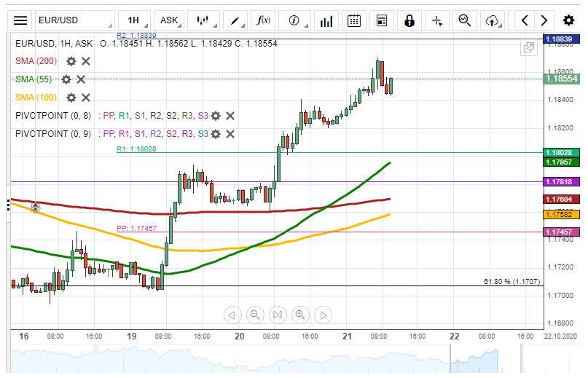Open the candlestick chart type menu
The width and height of the screenshot is (588, 378).
(203, 20)
